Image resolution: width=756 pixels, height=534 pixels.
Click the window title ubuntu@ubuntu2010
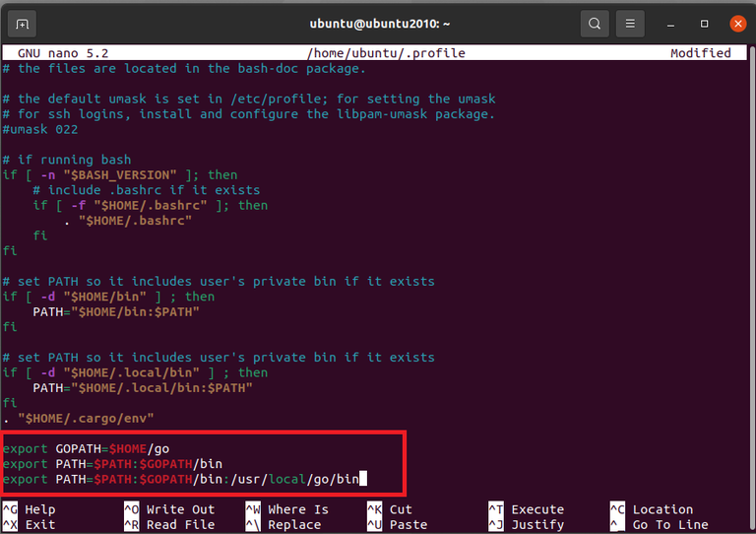pyautogui.click(x=379, y=24)
